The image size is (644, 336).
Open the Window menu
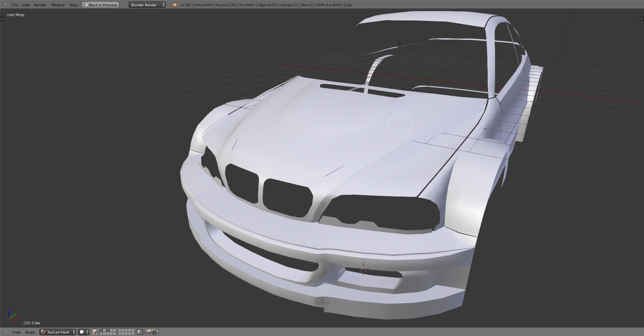[x=58, y=5]
